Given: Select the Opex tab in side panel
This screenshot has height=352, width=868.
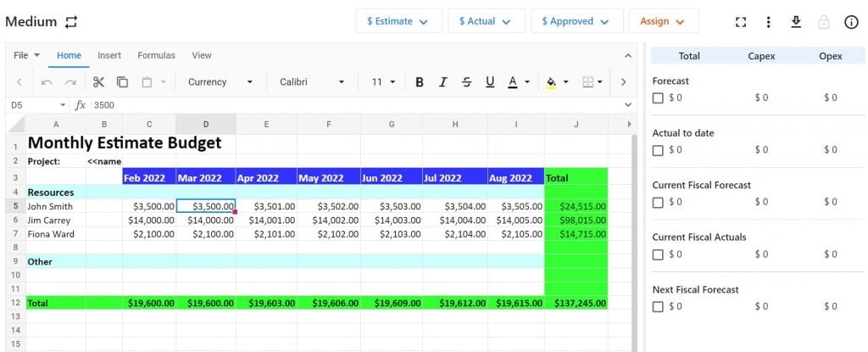Looking at the screenshot, I should (x=831, y=56).
